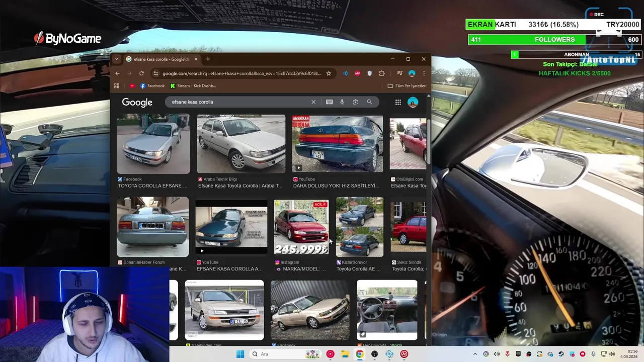
Task: Open the Steam icon in system tray
Action: [561, 354]
